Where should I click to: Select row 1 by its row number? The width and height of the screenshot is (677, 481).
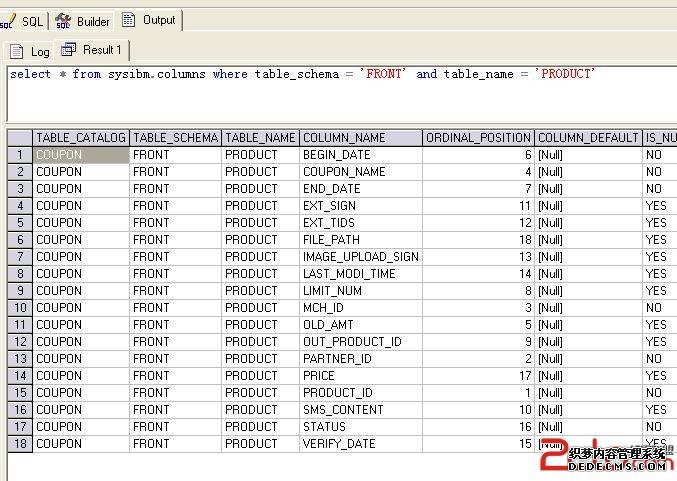coord(19,155)
